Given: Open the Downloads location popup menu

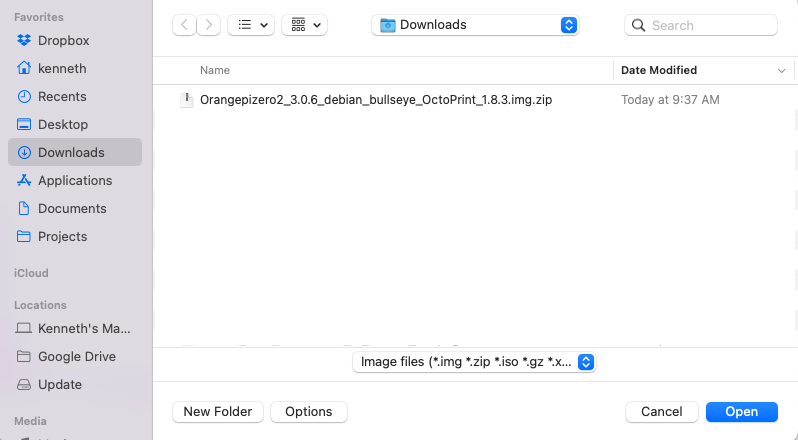Looking at the screenshot, I should pos(475,25).
